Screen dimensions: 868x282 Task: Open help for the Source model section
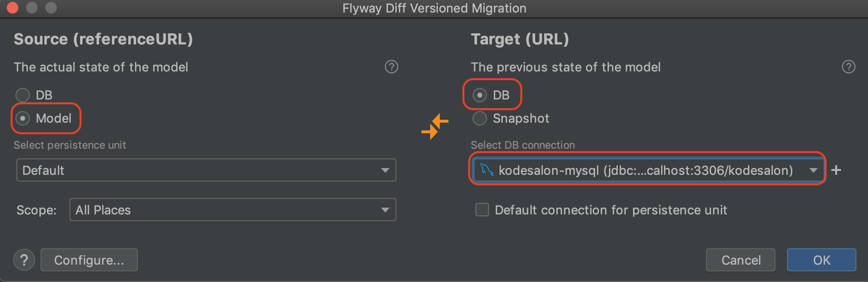pyautogui.click(x=392, y=67)
